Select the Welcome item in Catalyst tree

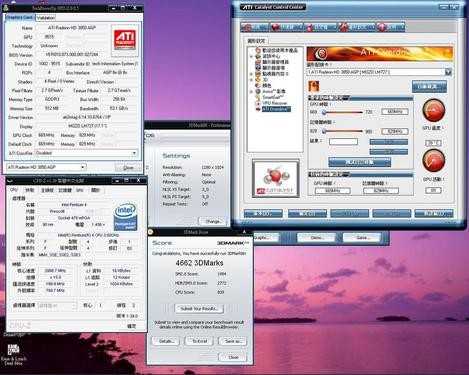pyautogui.click(x=276, y=50)
